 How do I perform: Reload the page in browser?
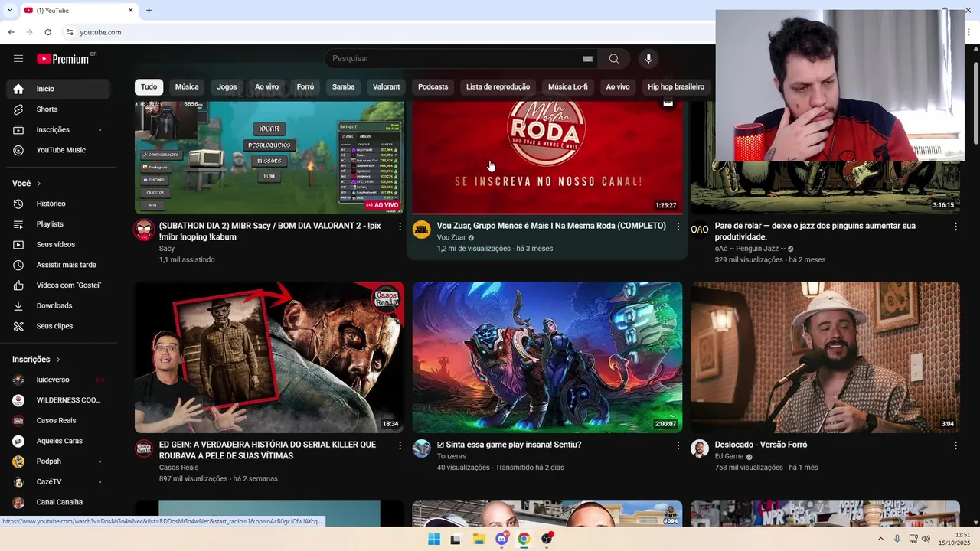pyautogui.click(x=47, y=32)
